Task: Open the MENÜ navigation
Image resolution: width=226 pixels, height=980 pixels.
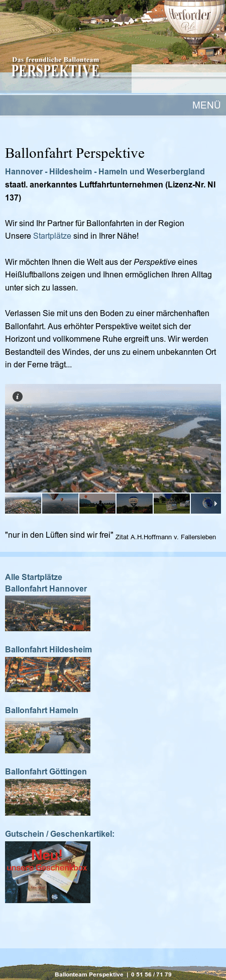Action: [206, 105]
